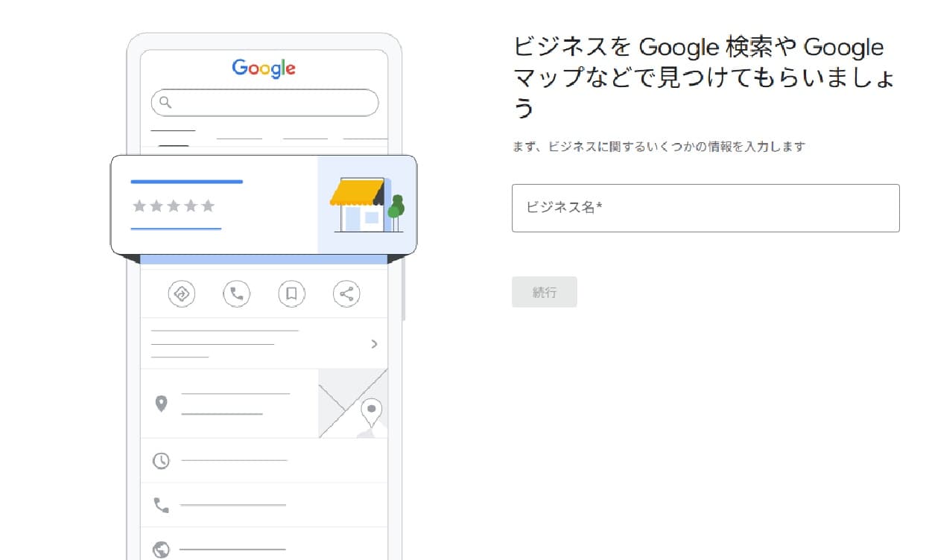Click the location pin icon in the listing

point(162,403)
